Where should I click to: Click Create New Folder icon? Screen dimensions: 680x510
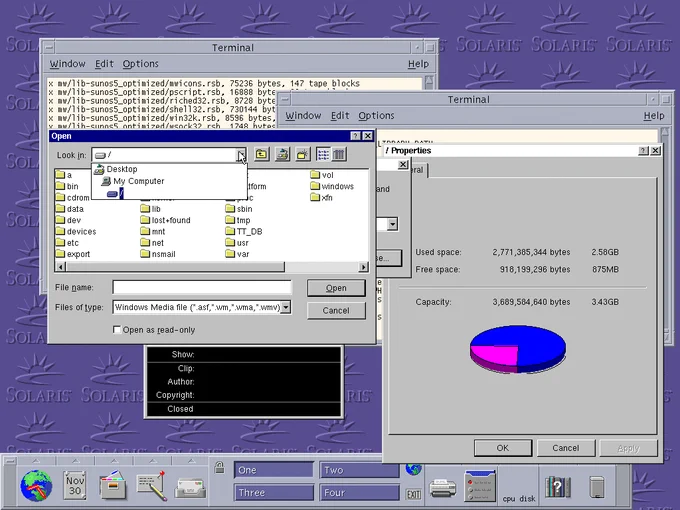click(x=303, y=154)
